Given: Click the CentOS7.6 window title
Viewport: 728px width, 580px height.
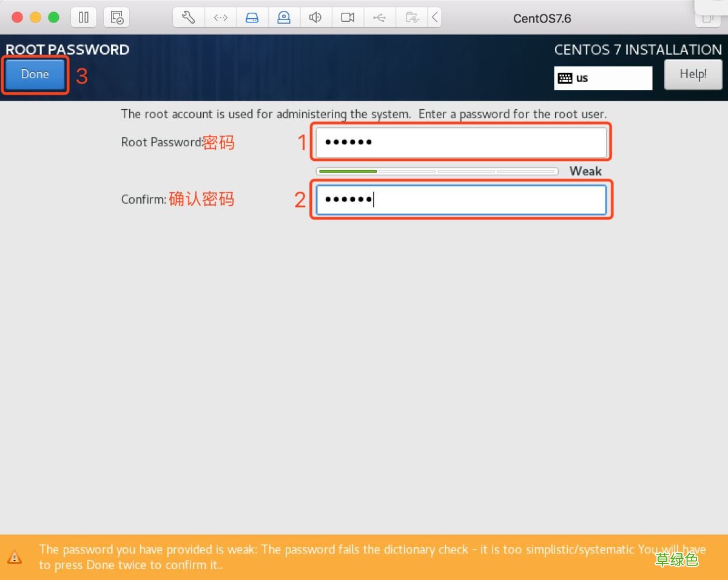Looking at the screenshot, I should point(542,18).
